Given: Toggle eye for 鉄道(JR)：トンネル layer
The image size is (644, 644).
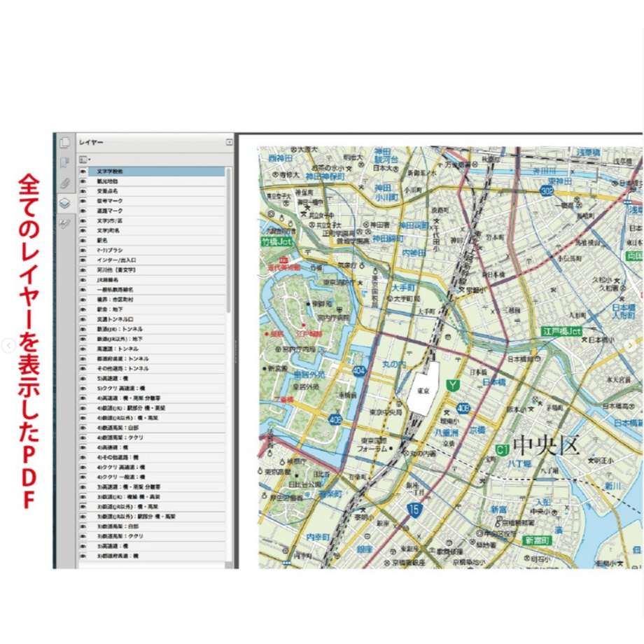Looking at the screenshot, I should (83, 329).
